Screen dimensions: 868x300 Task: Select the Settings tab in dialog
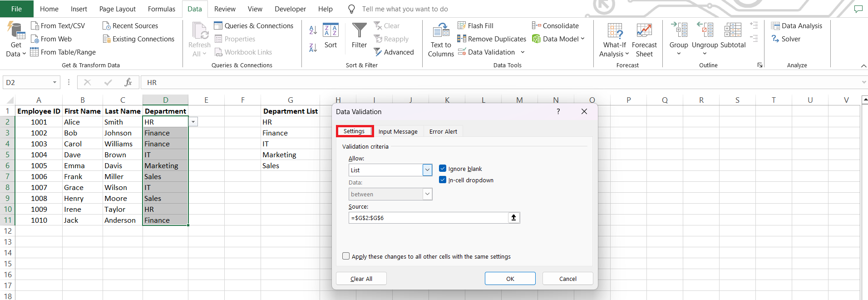[x=354, y=131]
